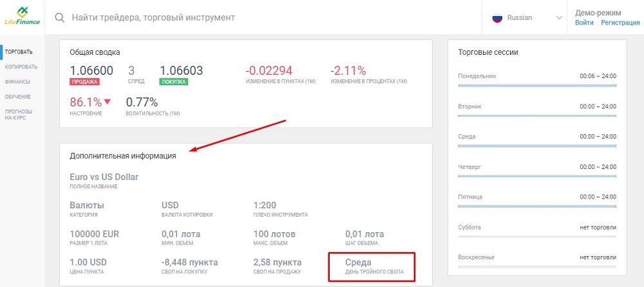644x287 pixels.
Task: Click the Торговые сессии heading
Action: [488, 52]
